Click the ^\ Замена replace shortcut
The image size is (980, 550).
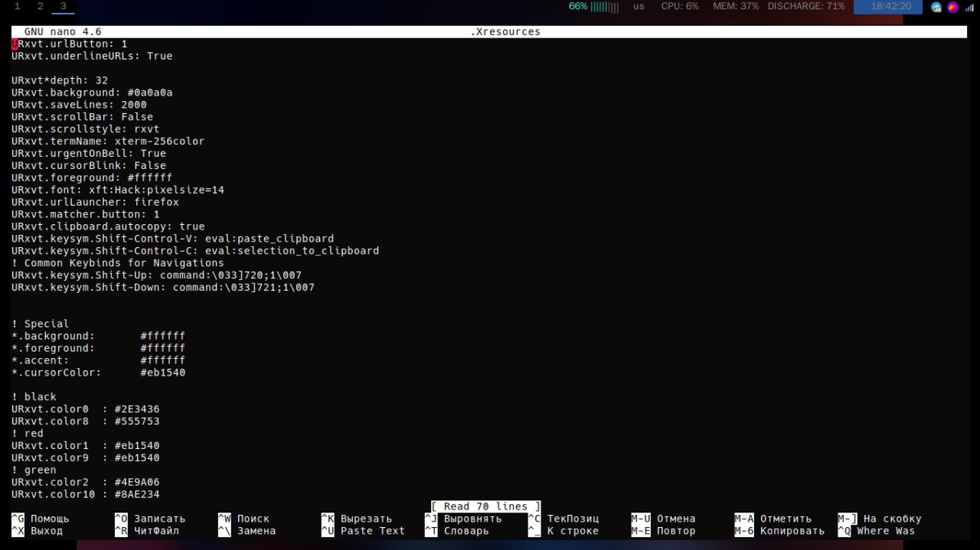click(247, 531)
